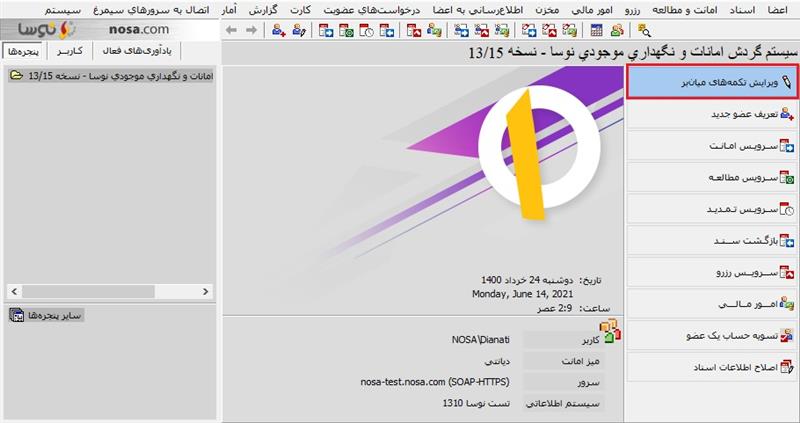Click the edit member icon with pencil

pyautogui.click(x=299, y=30)
